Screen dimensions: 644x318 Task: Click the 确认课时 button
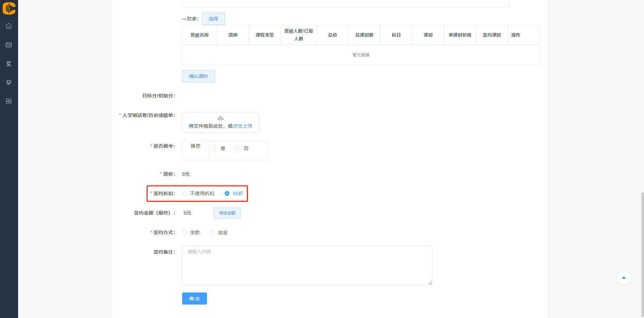pyautogui.click(x=198, y=76)
